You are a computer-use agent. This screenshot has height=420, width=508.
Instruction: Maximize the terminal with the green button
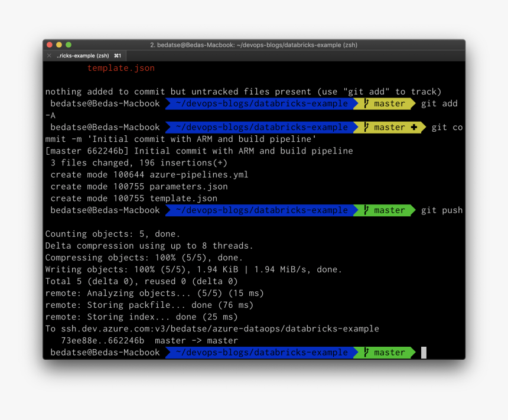[69, 45]
